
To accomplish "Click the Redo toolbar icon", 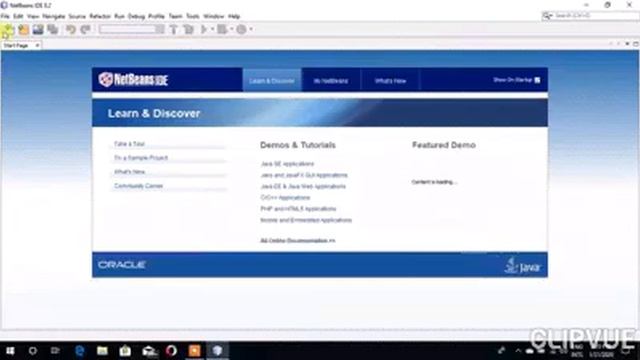I will tap(85, 29).
